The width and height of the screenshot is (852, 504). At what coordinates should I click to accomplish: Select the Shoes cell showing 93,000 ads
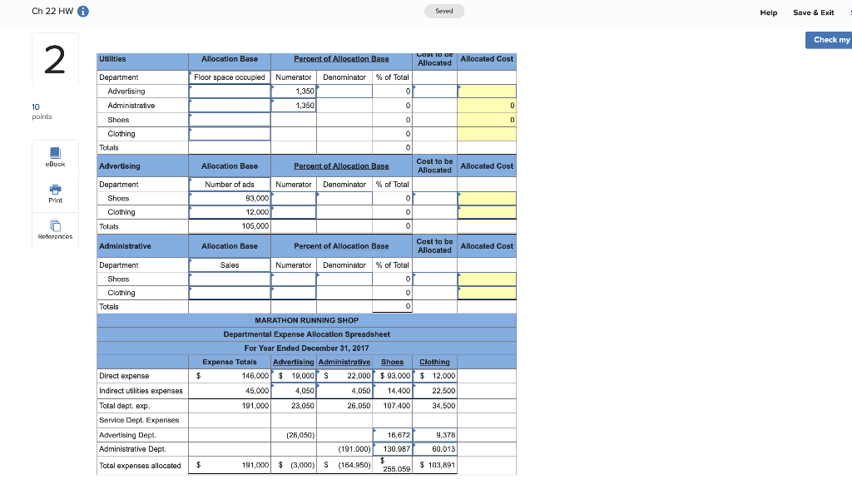point(229,198)
